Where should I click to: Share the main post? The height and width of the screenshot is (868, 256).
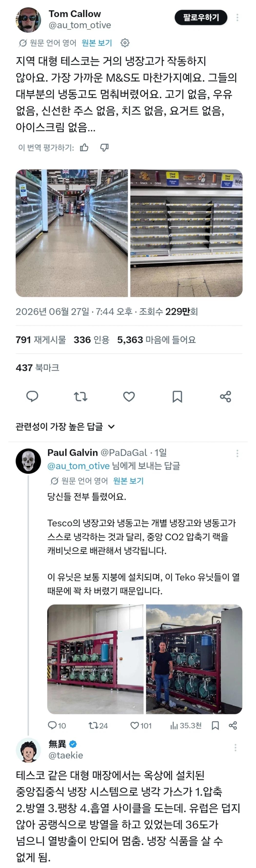[x=225, y=396]
